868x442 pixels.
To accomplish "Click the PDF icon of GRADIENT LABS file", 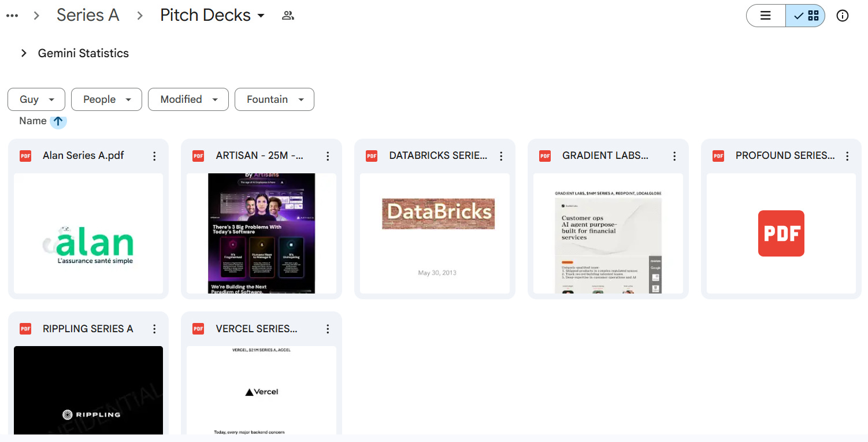I will pyautogui.click(x=545, y=156).
